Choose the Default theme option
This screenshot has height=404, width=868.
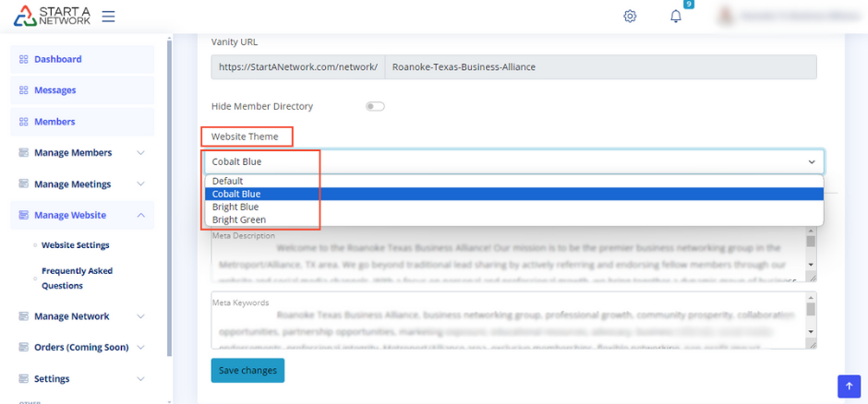coord(228,181)
